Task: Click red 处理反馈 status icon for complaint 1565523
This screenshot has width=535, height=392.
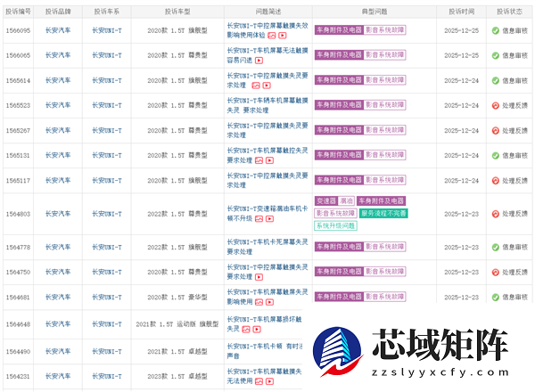Action: point(496,105)
